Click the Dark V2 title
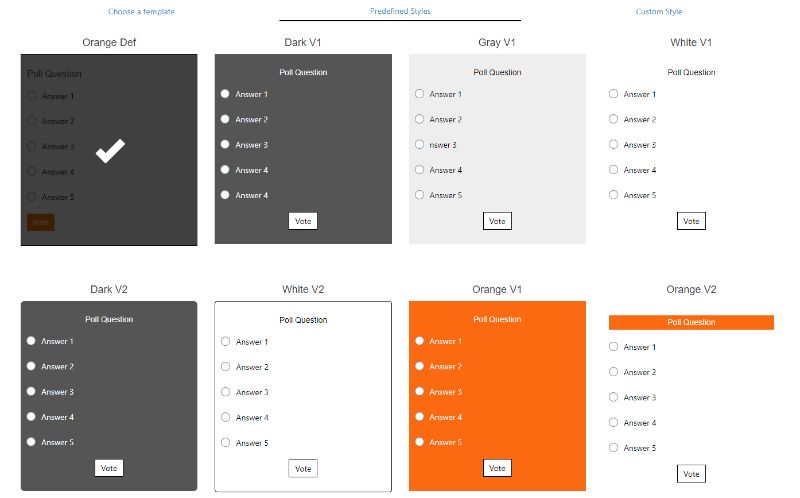The image size is (800, 498). click(109, 289)
